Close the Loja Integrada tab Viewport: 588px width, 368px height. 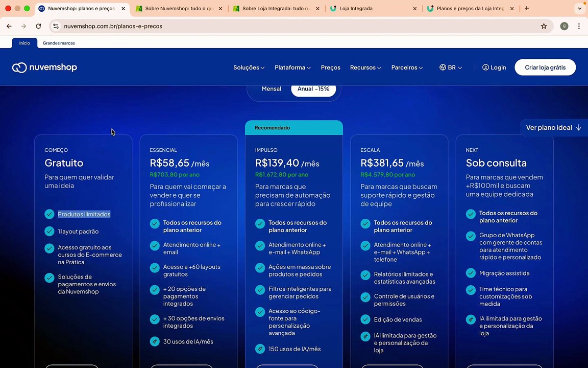pos(415,9)
